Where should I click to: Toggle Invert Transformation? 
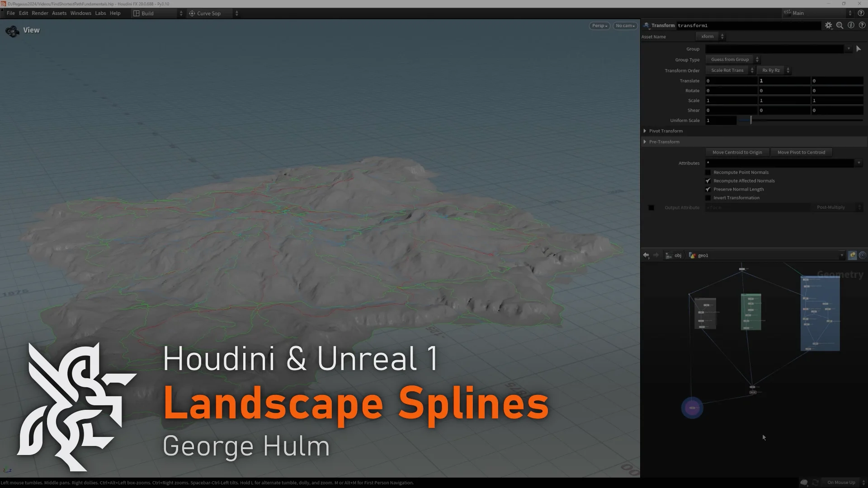coord(708,197)
